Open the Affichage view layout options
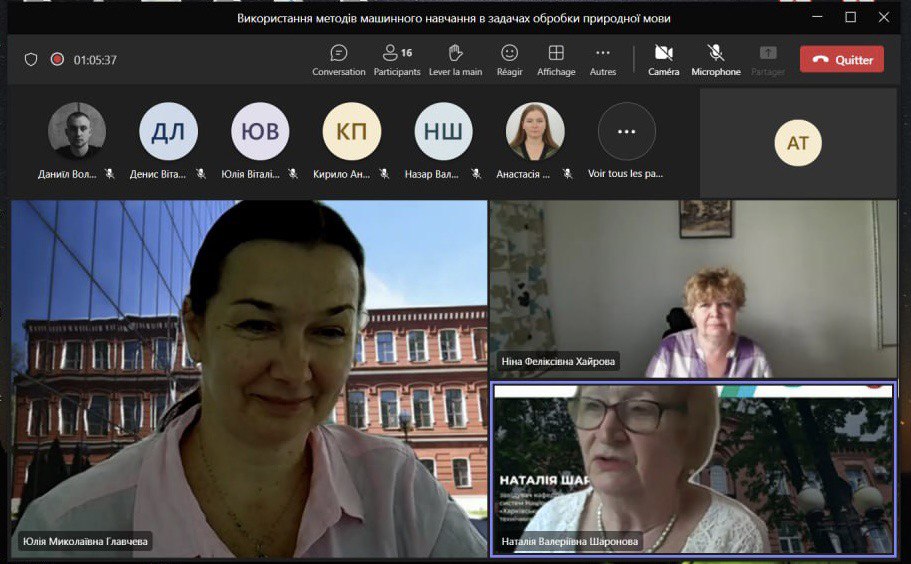The image size is (911, 564). click(556, 59)
